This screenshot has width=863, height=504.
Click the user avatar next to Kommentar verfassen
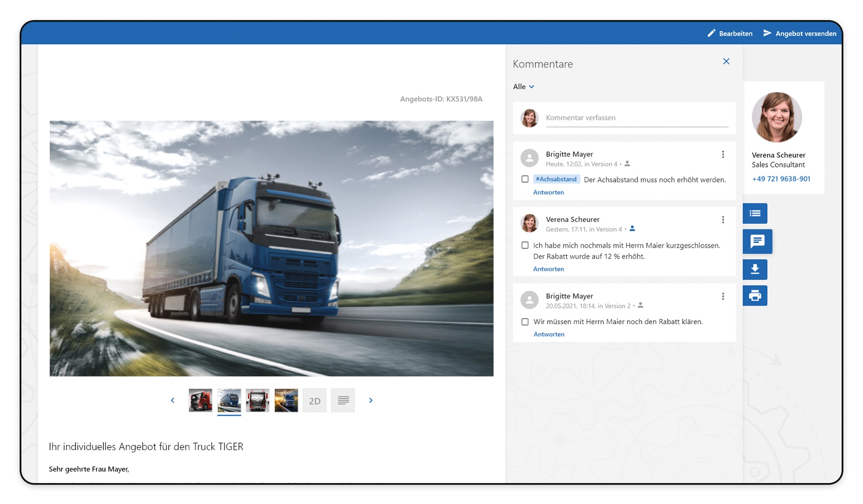coord(529,118)
